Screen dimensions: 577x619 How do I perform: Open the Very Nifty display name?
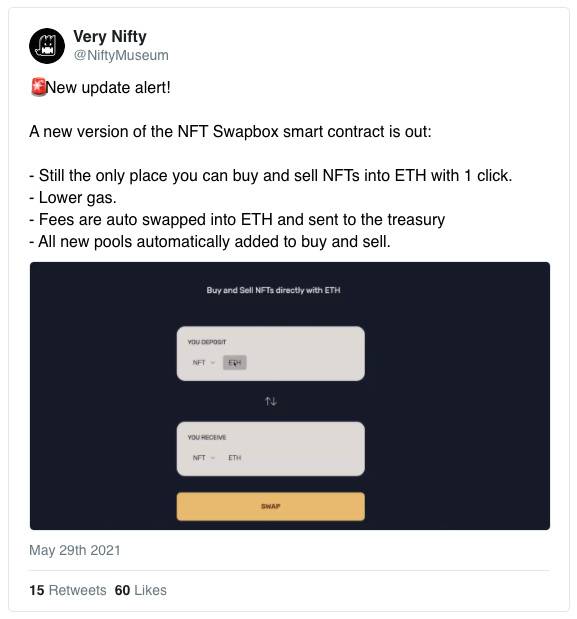coord(110,36)
